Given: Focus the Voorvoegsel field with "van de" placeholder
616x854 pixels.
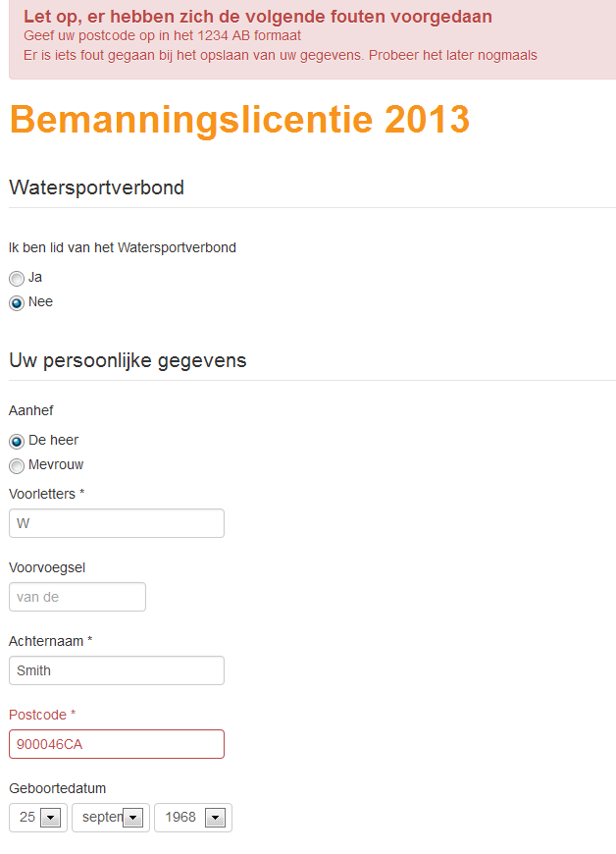Looking at the screenshot, I should (x=77, y=597).
